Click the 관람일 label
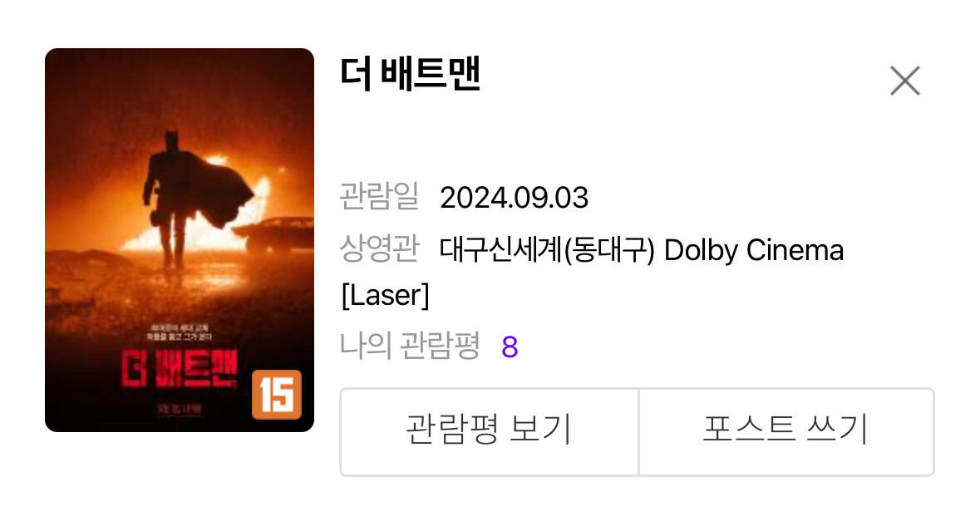This screenshot has height=521, width=980. click(x=379, y=196)
